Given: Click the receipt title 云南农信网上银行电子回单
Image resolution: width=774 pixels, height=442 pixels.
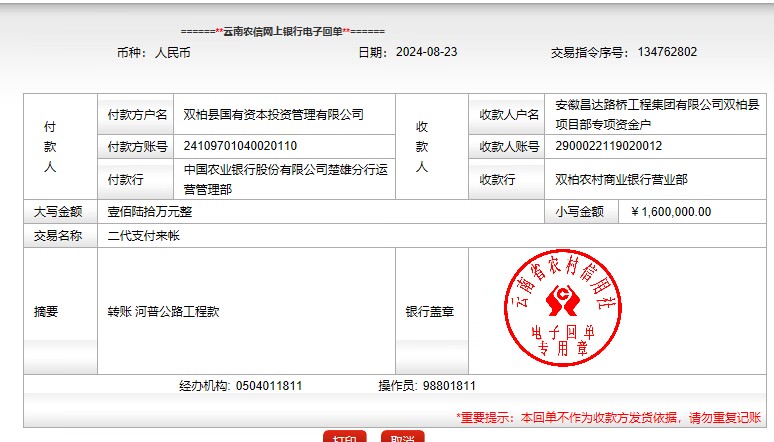Looking at the screenshot, I should click(x=282, y=31).
